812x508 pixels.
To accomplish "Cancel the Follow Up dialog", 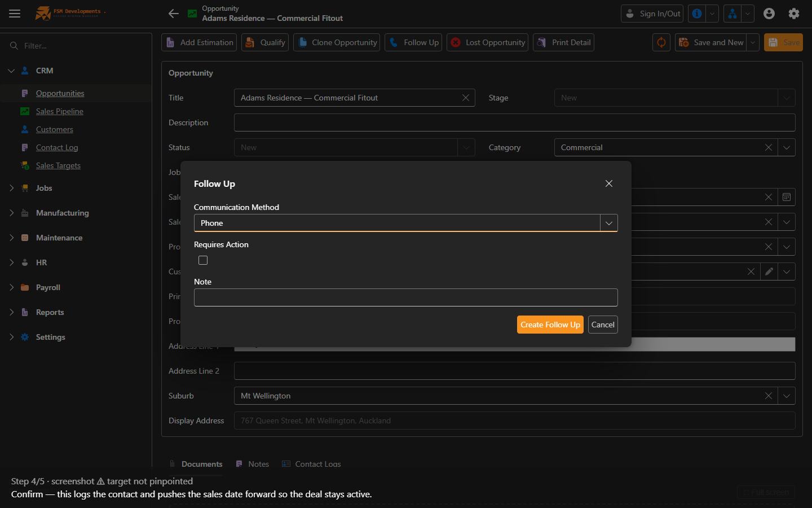I will (603, 325).
